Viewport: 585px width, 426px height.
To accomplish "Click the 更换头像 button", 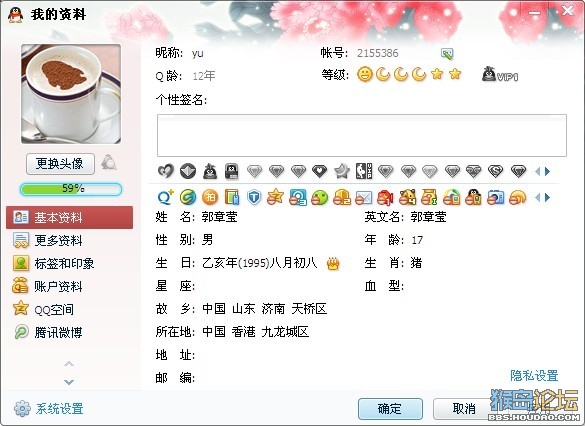I will (x=60, y=164).
